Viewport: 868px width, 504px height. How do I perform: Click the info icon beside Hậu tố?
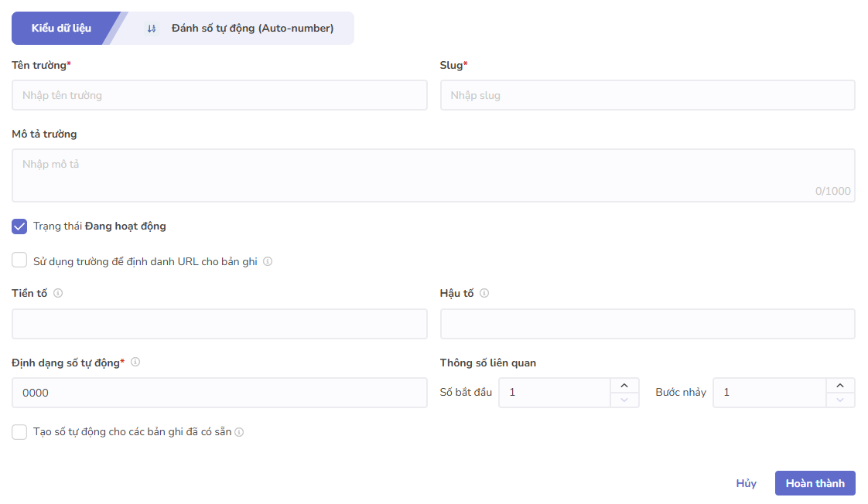[x=484, y=293]
